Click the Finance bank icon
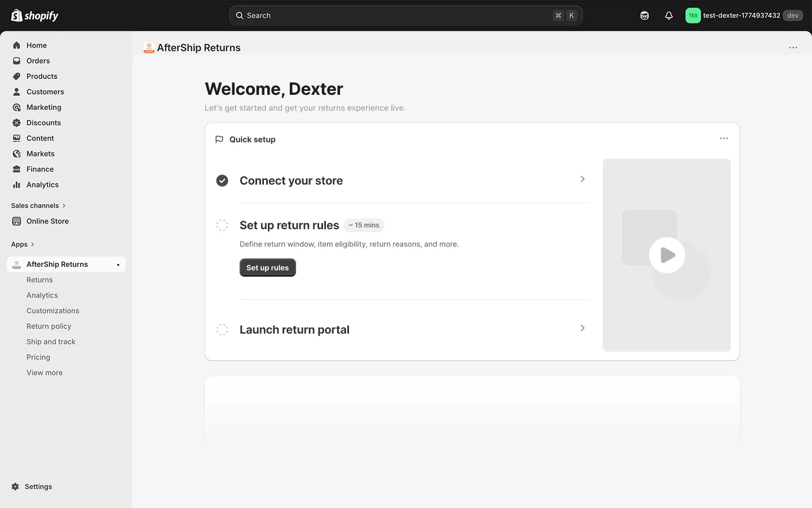The height and width of the screenshot is (508, 812). coord(17,169)
